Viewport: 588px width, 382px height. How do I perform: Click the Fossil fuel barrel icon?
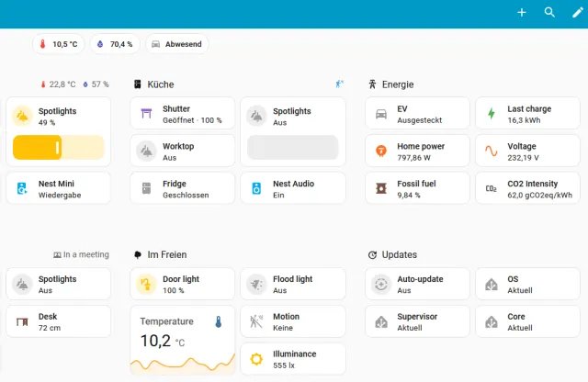point(381,188)
